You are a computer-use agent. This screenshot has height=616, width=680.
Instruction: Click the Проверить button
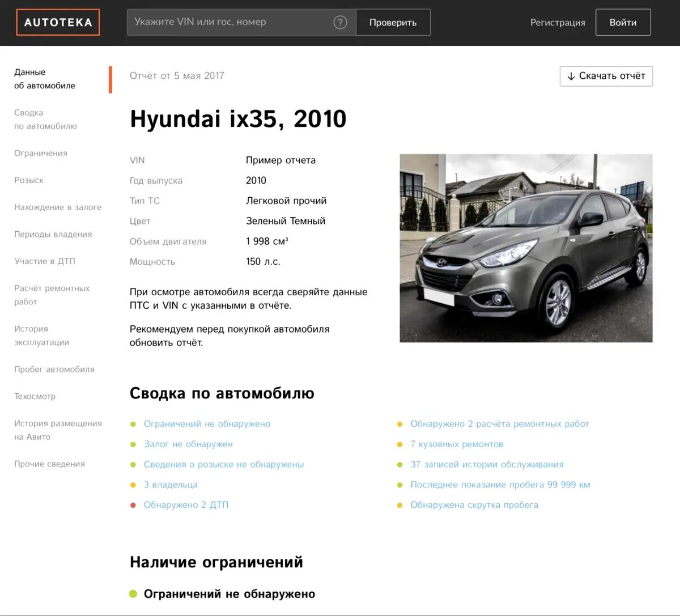point(393,23)
